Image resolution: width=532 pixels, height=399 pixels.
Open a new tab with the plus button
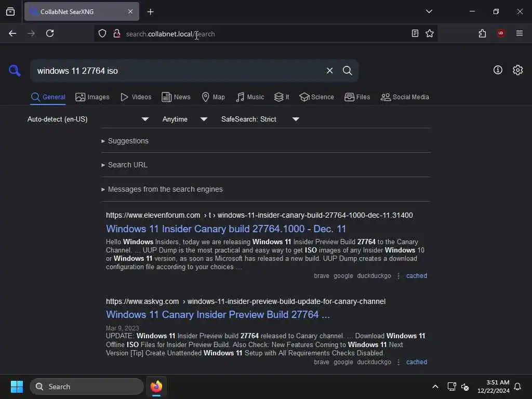(x=150, y=12)
